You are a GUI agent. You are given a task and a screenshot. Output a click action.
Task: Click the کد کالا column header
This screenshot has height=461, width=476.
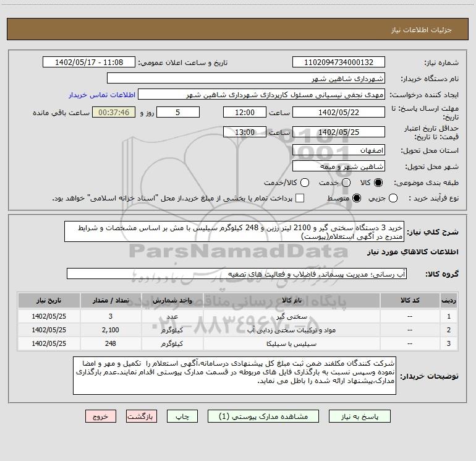[x=410, y=300]
